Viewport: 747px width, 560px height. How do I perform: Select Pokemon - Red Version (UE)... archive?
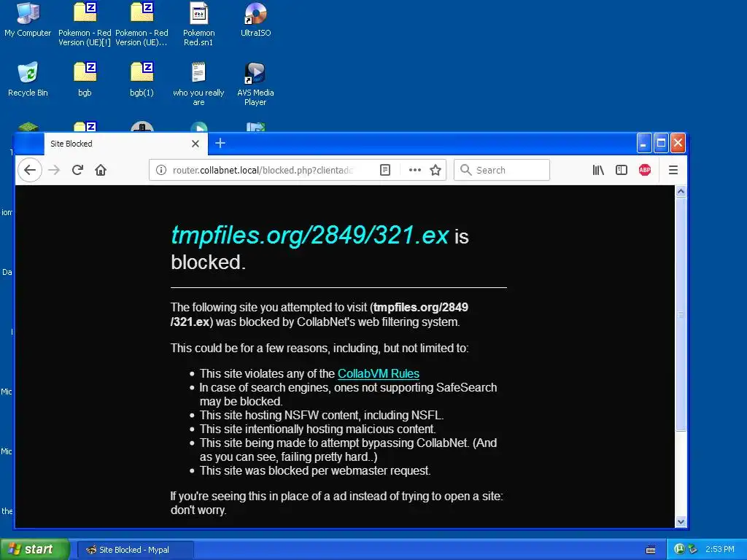(x=142, y=24)
